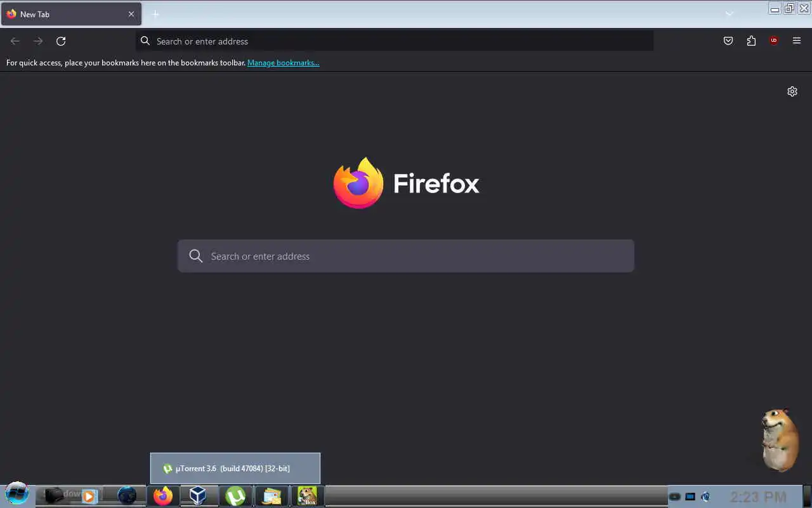
Task: Go forward with the forward arrow
Action: click(x=38, y=41)
